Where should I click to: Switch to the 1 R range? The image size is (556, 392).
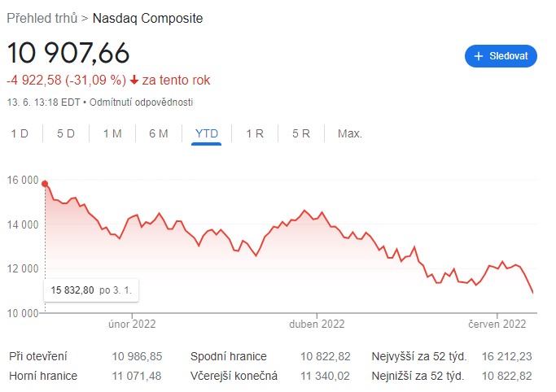(255, 133)
